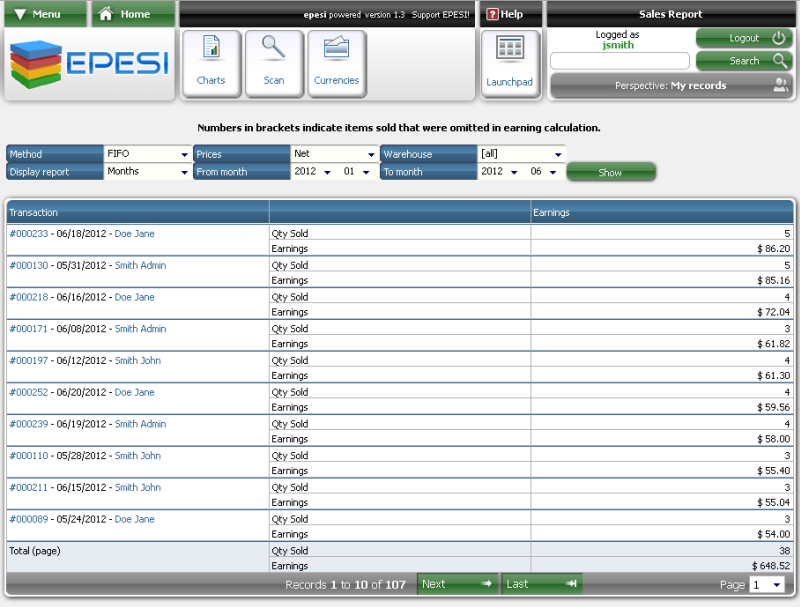Image resolution: width=800 pixels, height=607 pixels.
Task: Open the Charts icon
Action: click(211, 49)
